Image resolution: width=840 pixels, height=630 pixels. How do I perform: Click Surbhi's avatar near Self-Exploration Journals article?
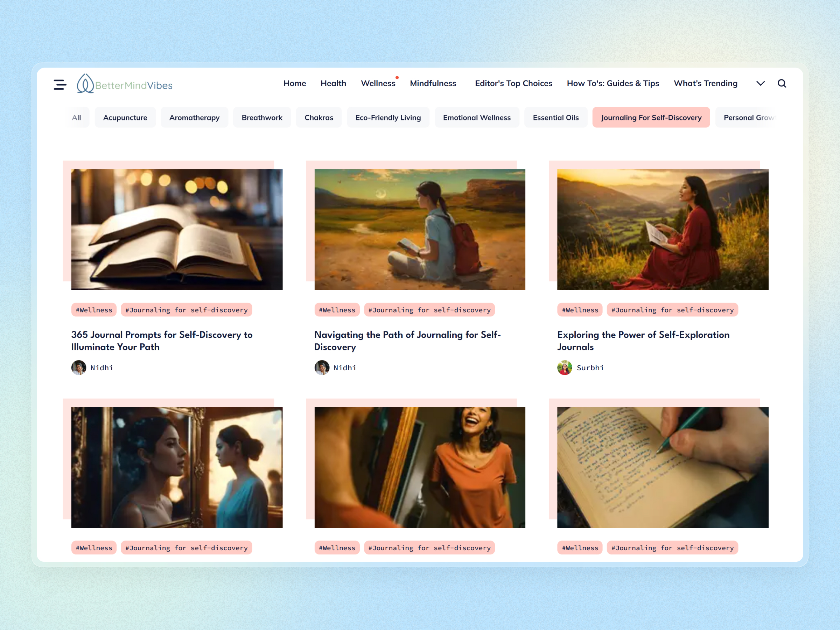coord(565,367)
